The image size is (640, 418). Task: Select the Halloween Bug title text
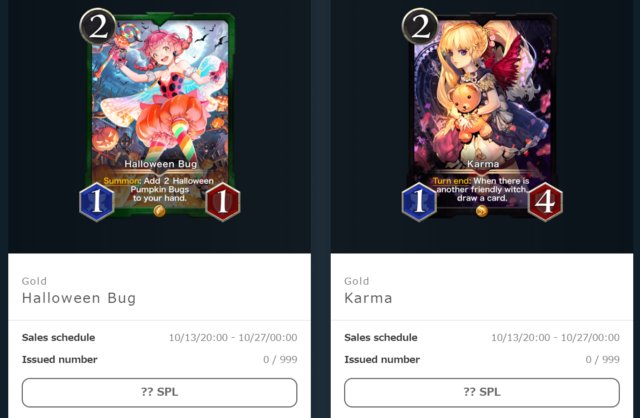79,298
